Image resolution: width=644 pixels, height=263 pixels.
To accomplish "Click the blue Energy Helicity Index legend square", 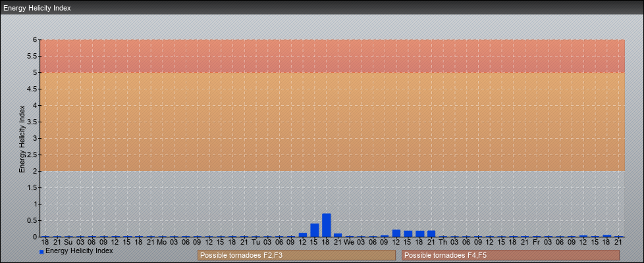I will tap(41, 252).
